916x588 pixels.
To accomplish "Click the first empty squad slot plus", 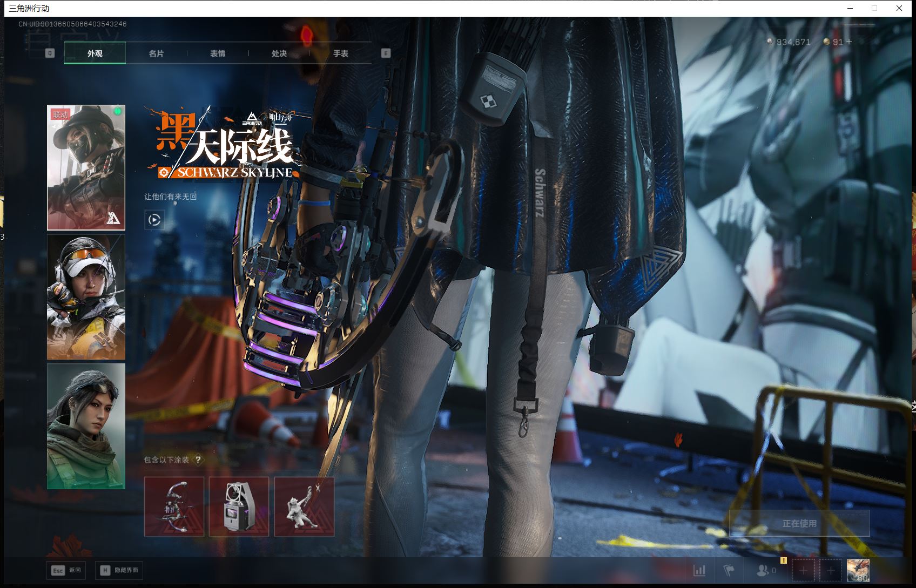I will tap(803, 570).
